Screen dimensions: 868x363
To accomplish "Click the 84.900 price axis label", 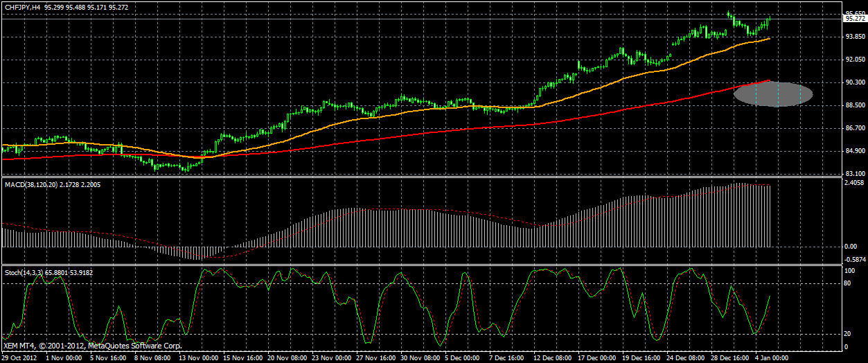I will [x=854, y=151].
